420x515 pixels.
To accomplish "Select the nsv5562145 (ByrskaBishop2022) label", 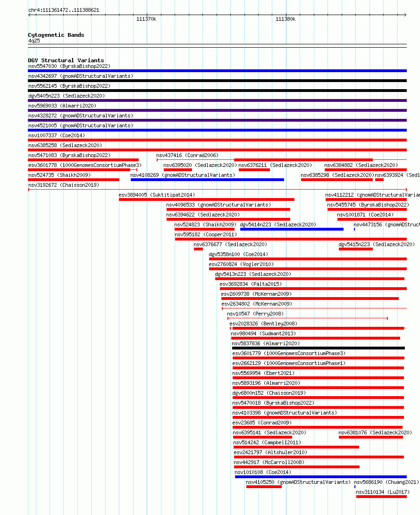I will point(69,86).
